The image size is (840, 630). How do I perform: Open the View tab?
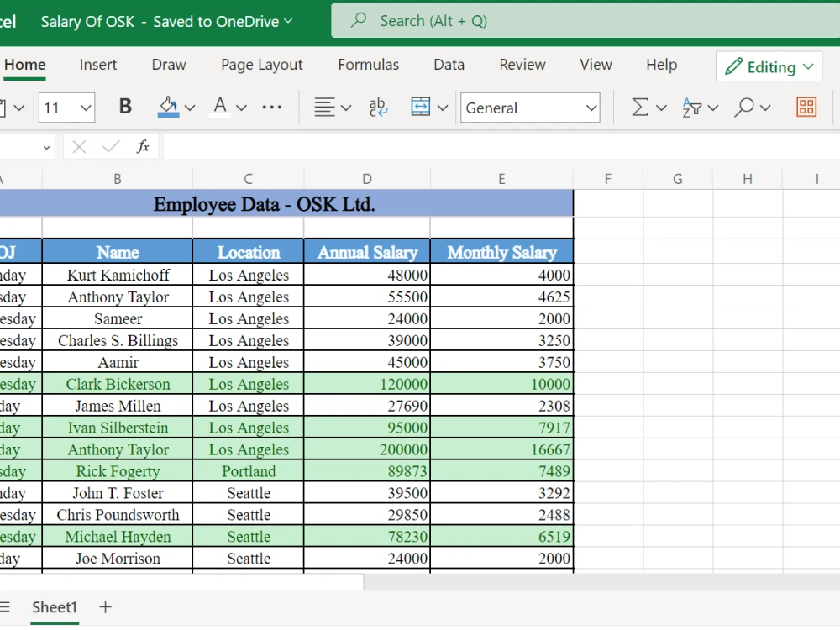tap(596, 65)
